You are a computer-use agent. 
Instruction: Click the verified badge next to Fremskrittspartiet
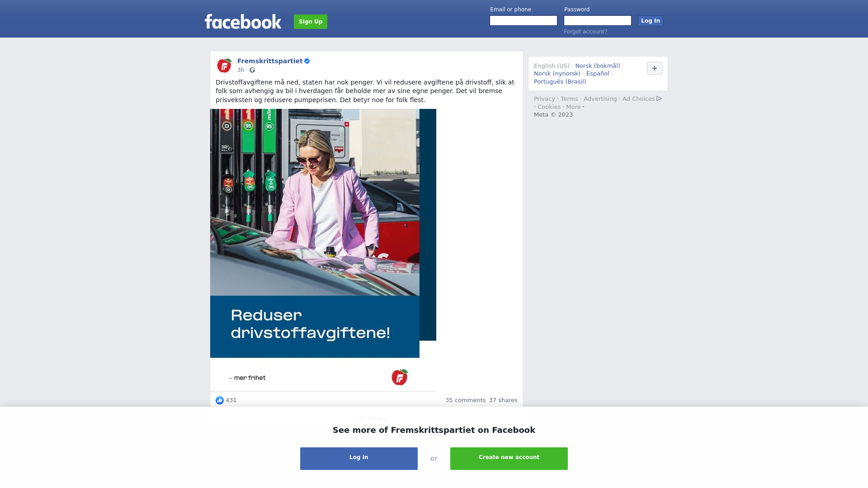[307, 61]
